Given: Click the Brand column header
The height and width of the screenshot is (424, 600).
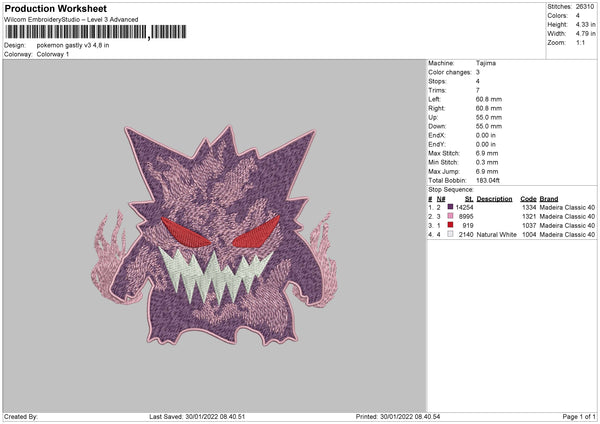Looking at the screenshot, I should pyautogui.click(x=549, y=198).
